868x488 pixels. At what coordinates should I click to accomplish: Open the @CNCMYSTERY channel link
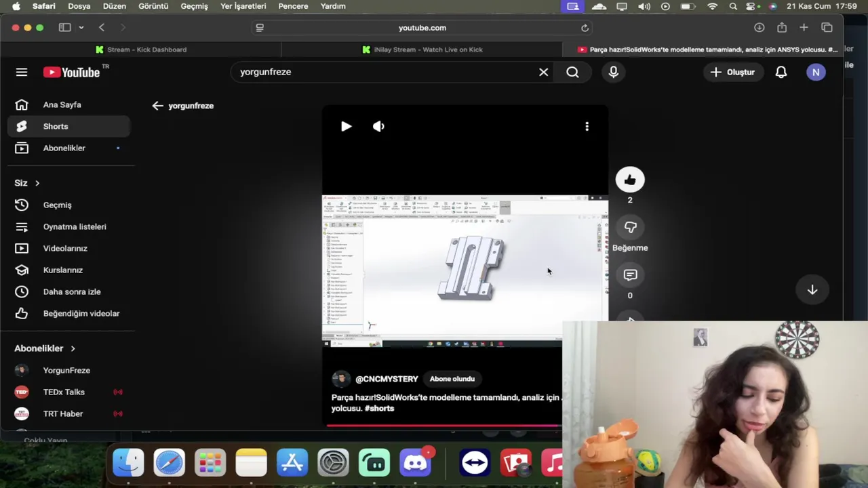click(387, 379)
